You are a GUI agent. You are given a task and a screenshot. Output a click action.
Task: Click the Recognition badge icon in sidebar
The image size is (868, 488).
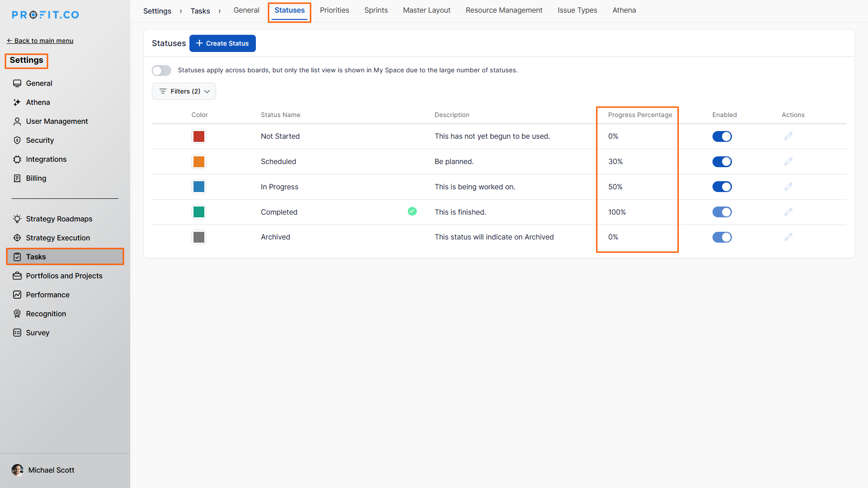[17, 314]
